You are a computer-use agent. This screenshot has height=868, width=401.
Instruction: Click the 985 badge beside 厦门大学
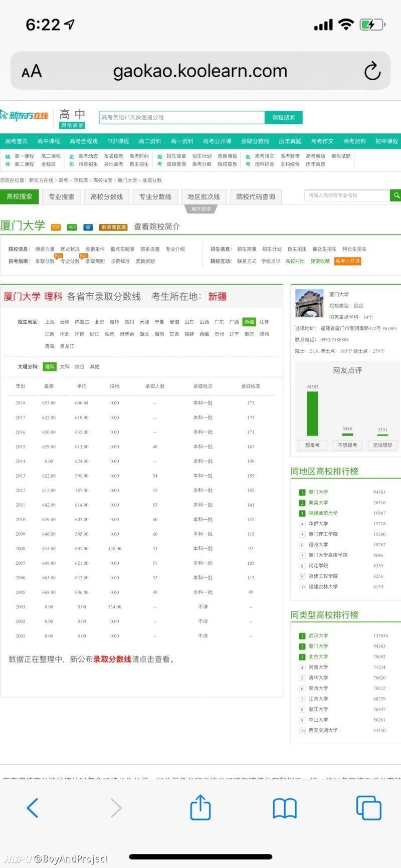point(72,227)
